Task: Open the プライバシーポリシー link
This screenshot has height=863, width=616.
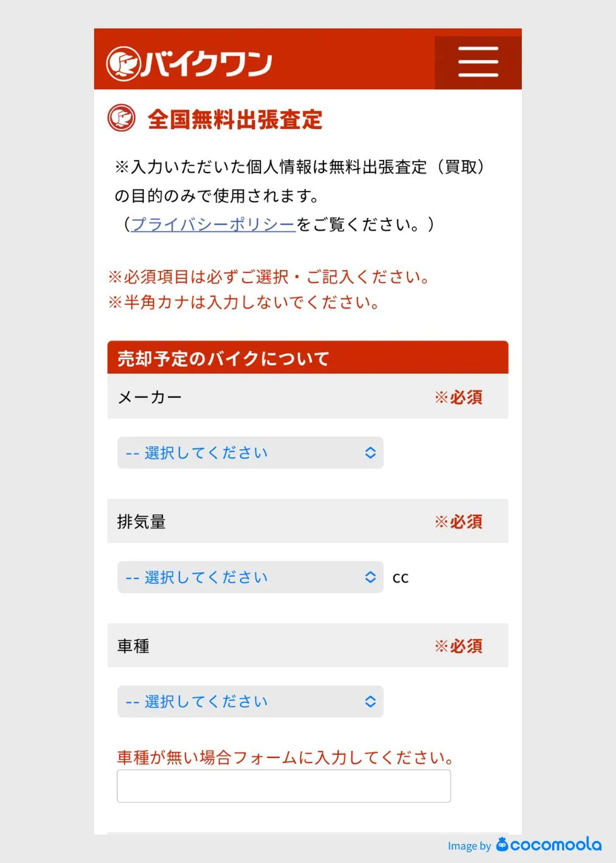Action: click(x=214, y=224)
